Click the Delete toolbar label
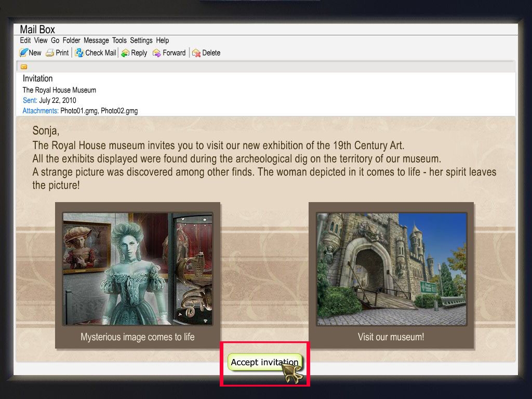The image size is (532, 399). pos(211,53)
